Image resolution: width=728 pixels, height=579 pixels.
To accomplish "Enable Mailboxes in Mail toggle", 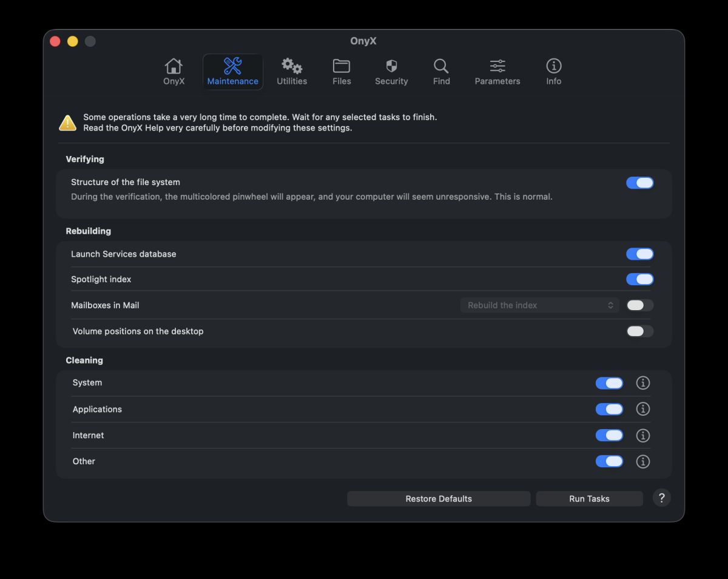I will [x=640, y=305].
